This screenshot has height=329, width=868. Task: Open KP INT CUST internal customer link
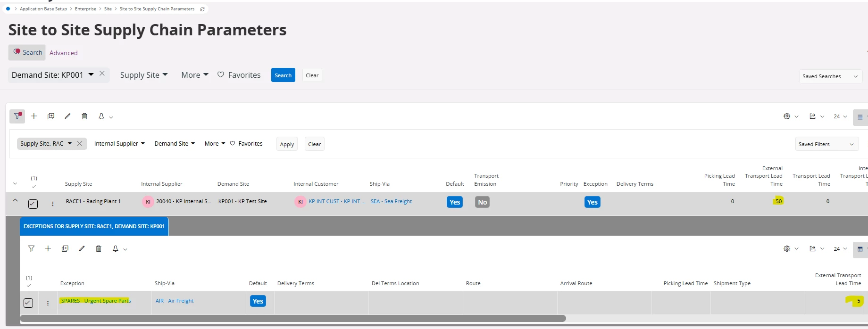337,201
